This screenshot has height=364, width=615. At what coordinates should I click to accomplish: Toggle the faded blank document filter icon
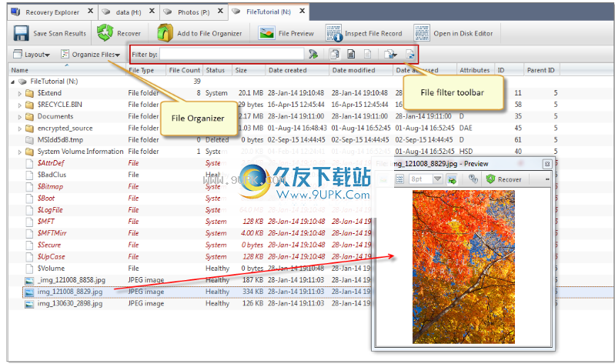[367, 54]
